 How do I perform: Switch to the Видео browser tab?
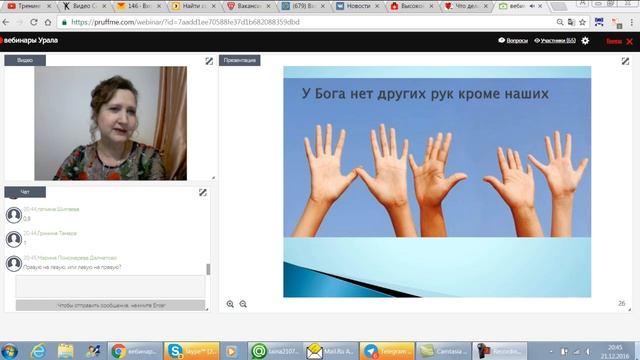(x=84, y=6)
